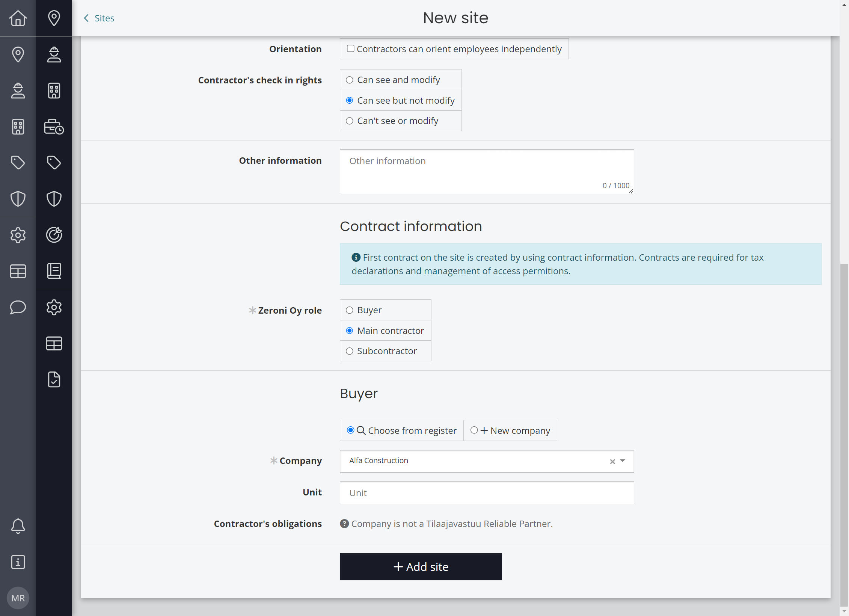The width and height of the screenshot is (849, 616).
Task: Open the book log icon in sidebar
Action: pos(54,271)
